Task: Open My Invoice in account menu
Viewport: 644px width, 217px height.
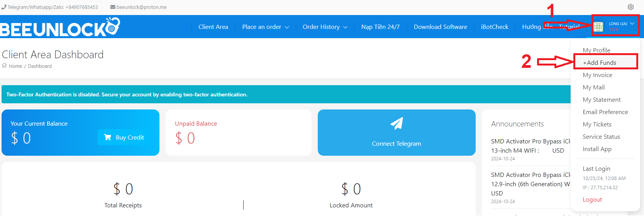Action: pos(597,75)
